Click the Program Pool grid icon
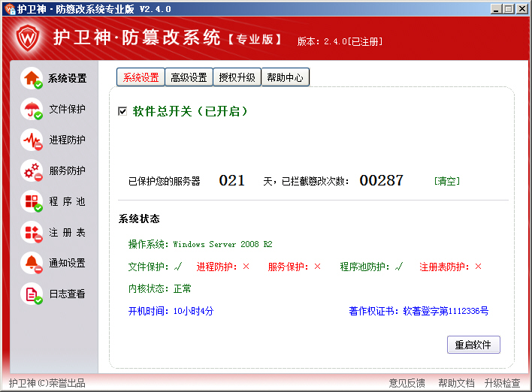This screenshot has height=392, width=532. 32,202
